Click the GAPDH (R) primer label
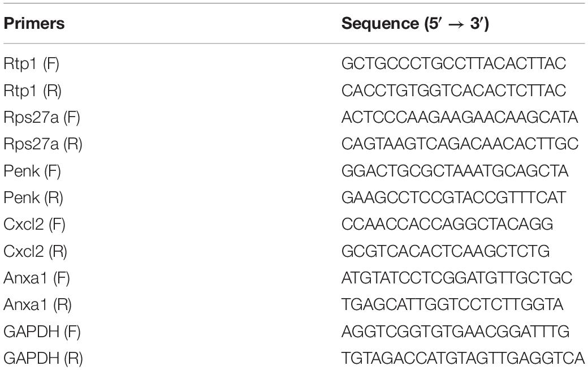 point(43,358)
